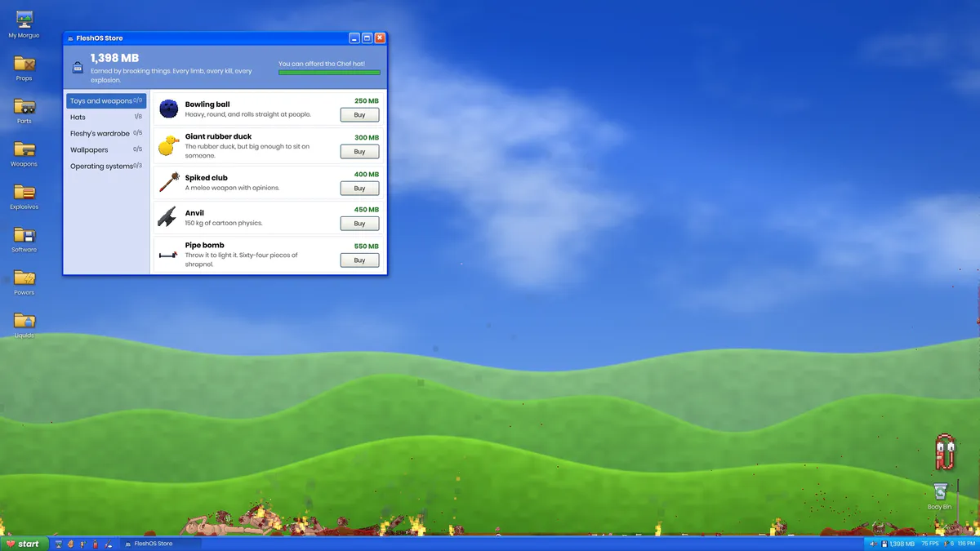The image size is (980, 551).
Task: Click the green Chef hat progress bar
Action: click(x=329, y=73)
